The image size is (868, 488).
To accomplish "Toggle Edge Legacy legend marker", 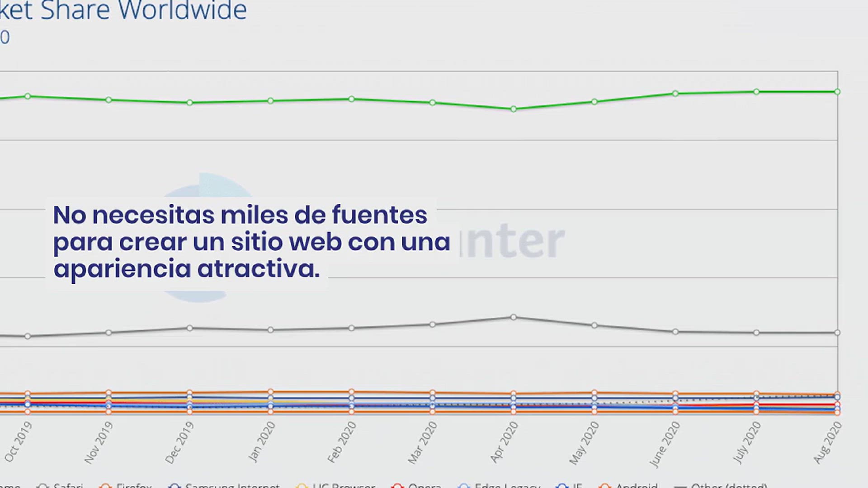I will [x=464, y=486].
